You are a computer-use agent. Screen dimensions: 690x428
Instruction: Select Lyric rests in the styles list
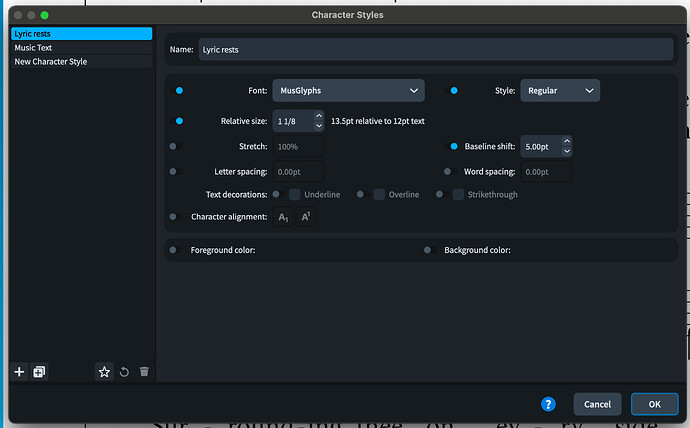pos(81,34)
